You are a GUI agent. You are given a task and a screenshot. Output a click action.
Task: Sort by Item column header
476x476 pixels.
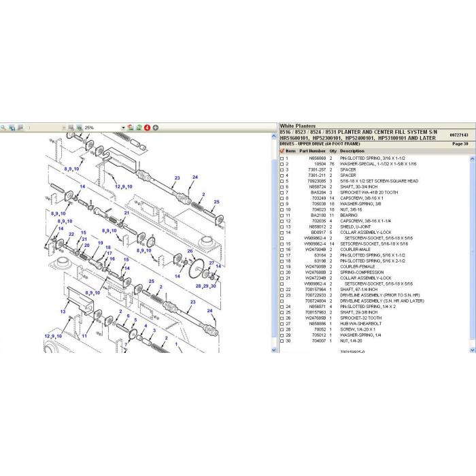coord(290,151)
